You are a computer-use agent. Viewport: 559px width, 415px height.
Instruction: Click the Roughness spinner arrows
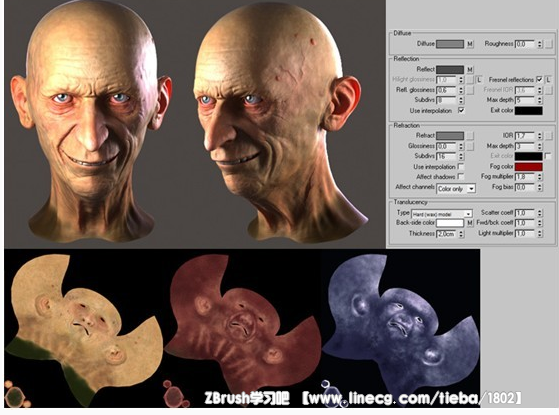[x=540, y=44]
